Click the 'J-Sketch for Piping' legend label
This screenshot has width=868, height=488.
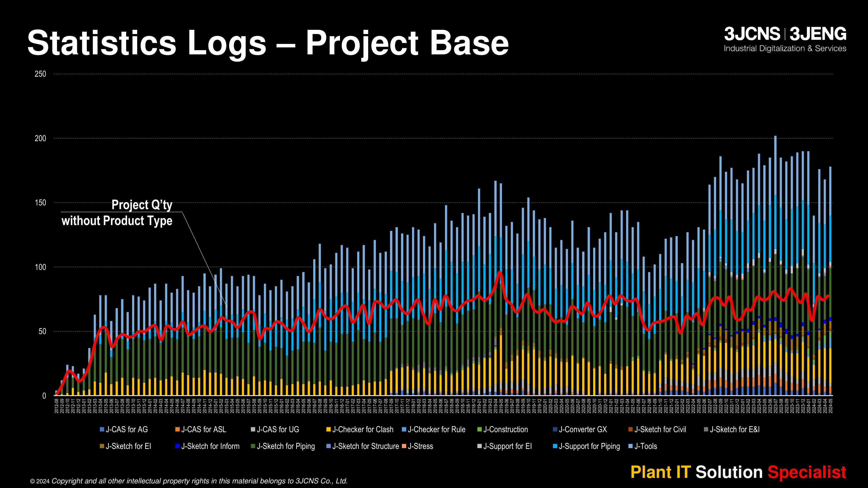pyautogui.click(x=286, y=446)
